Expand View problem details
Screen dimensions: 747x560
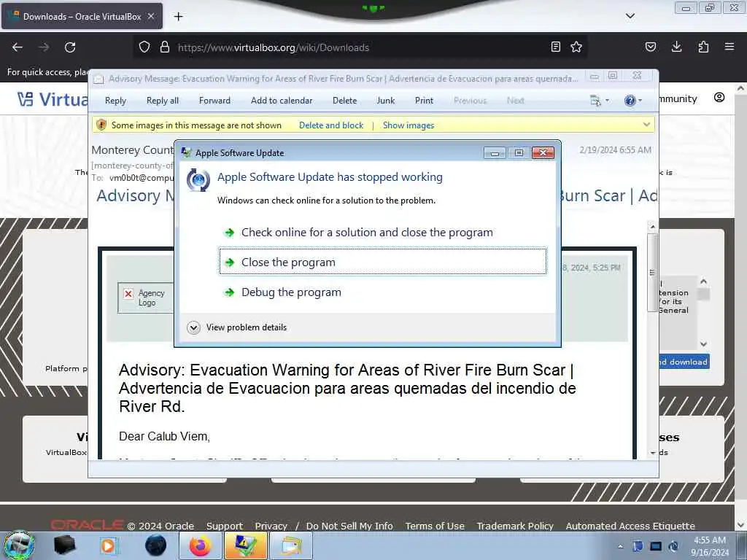click(237, 327)
